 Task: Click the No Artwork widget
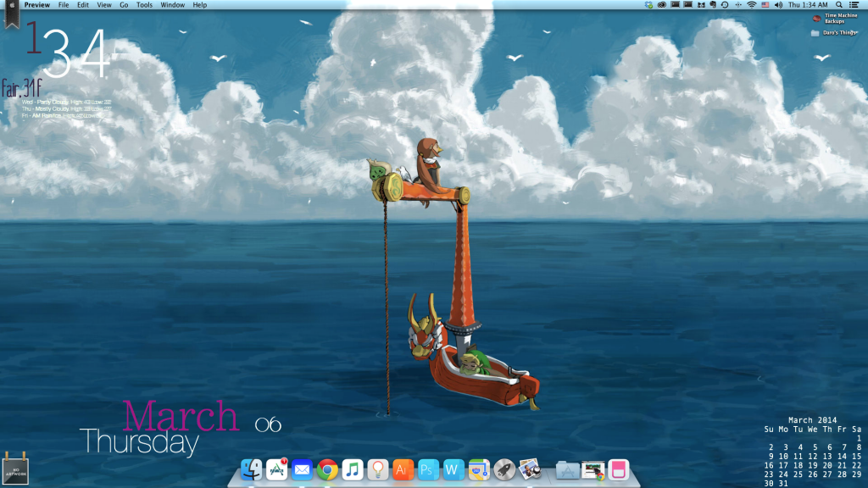point(15,469)
